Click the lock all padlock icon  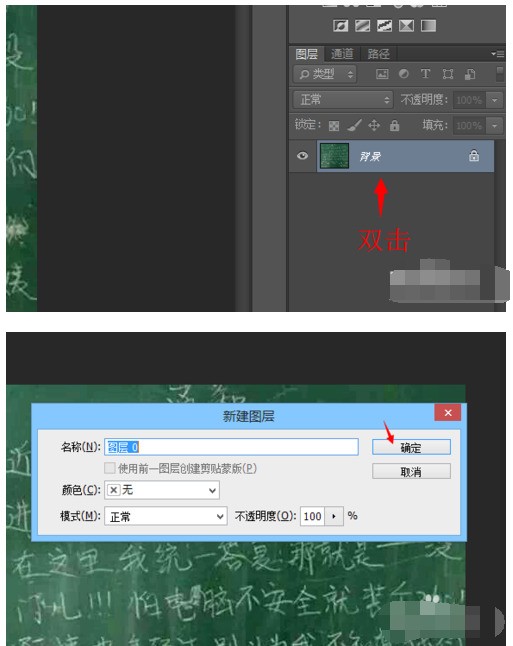tap(394, 125)
